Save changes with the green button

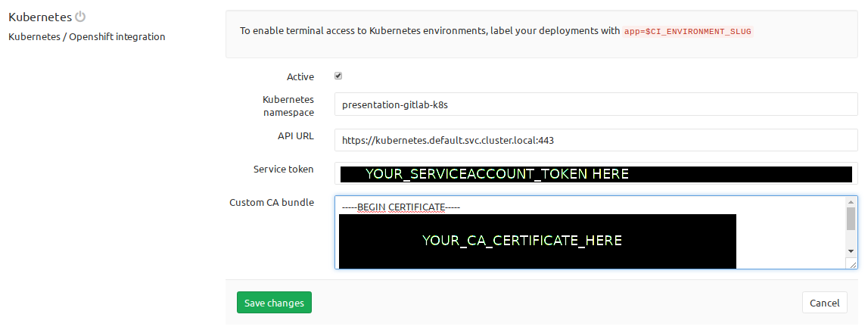[274, 303]
